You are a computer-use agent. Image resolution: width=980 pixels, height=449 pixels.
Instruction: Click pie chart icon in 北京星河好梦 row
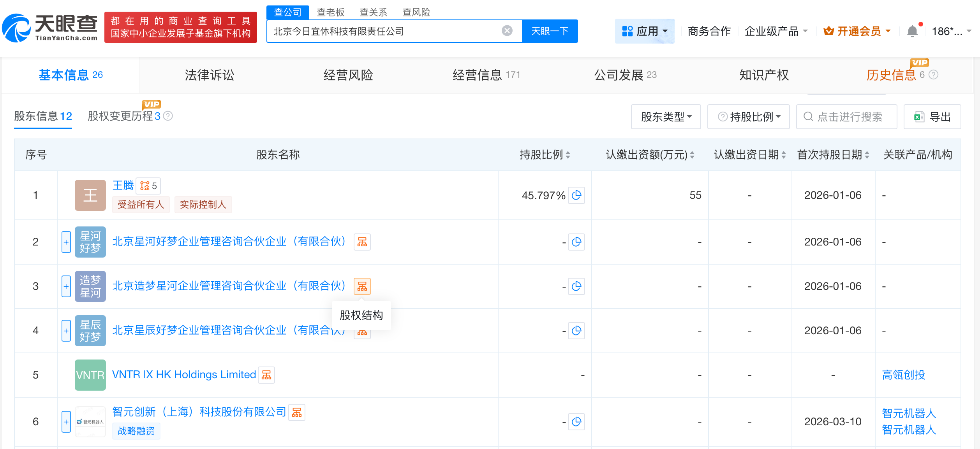[x=576, y=242]
